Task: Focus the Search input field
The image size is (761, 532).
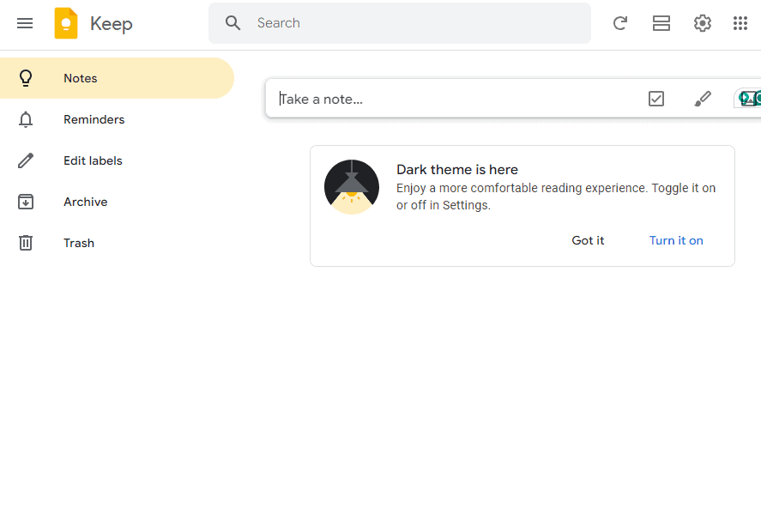Action: (412, 23)
